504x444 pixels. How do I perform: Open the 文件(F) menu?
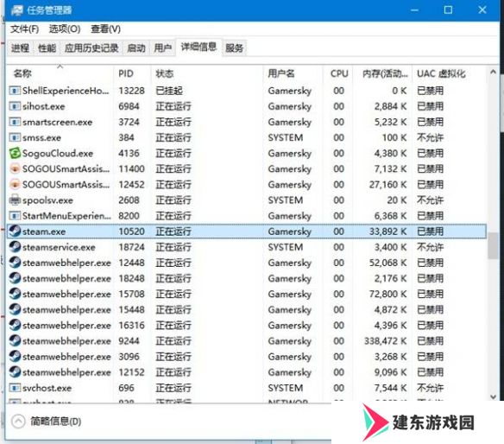pyautogui.click(x=24, y=29)
